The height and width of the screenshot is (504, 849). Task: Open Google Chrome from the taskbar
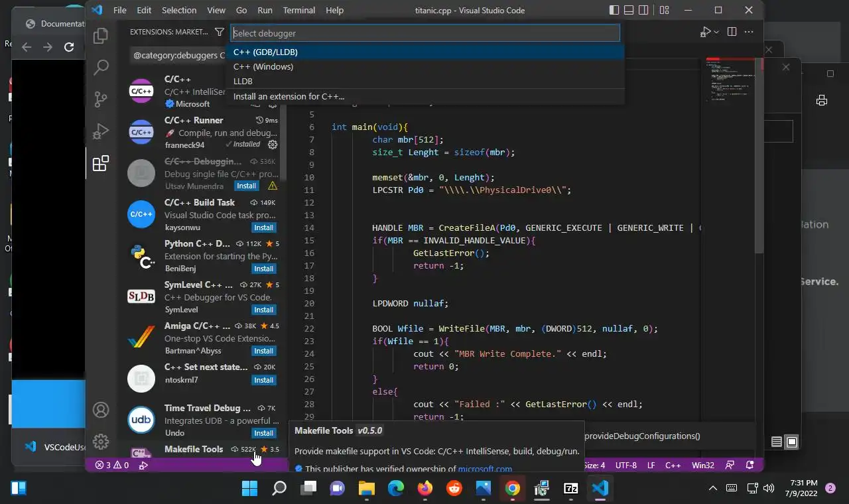[512, 489]
